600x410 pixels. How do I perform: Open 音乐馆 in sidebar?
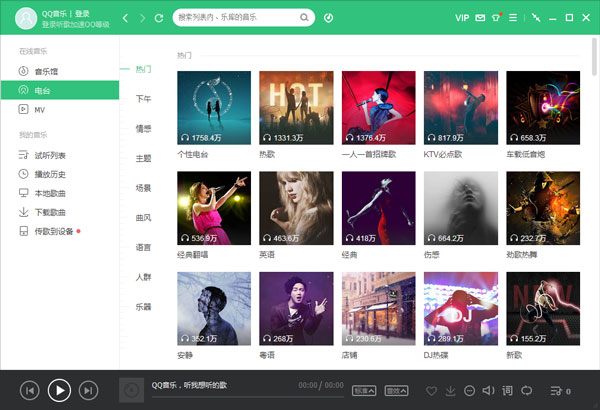tap(60, 71)
